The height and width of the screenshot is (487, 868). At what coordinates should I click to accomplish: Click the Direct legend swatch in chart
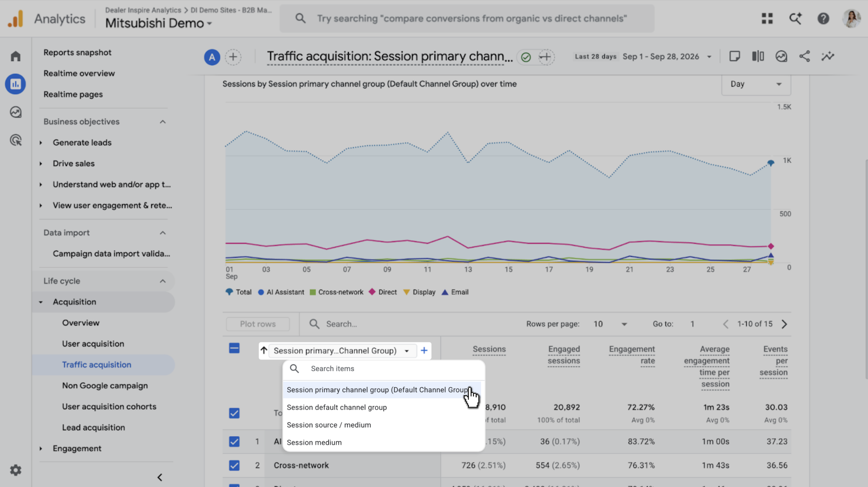[372, 292]
